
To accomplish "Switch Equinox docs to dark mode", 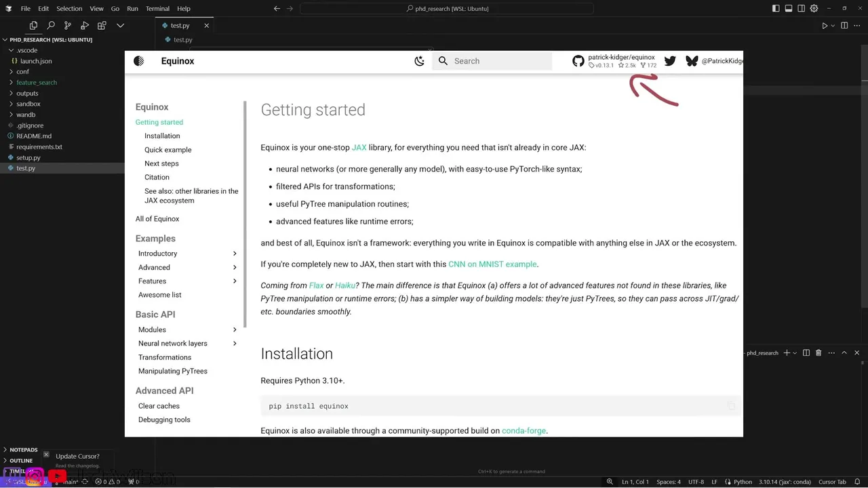I will pyautogui.click(x=419, y=61).
